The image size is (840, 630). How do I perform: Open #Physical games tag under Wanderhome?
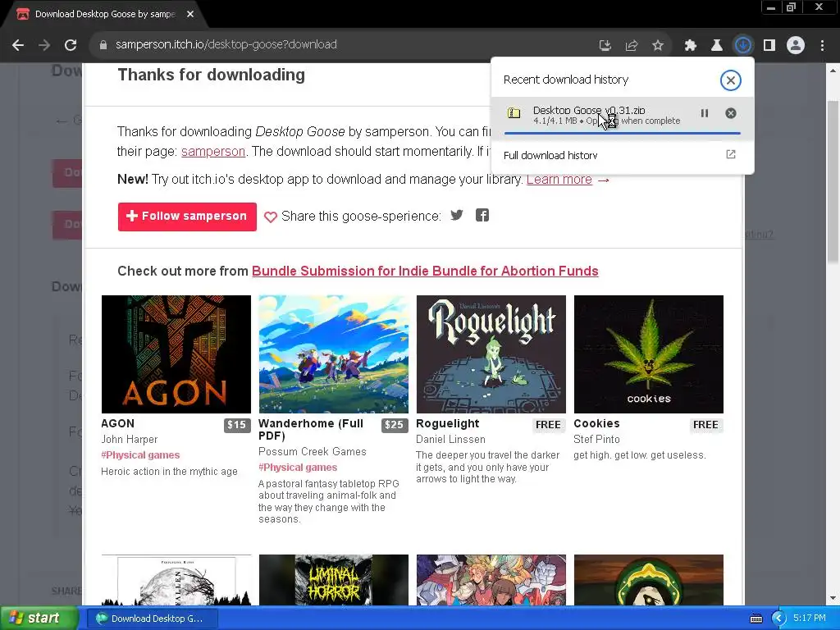(298, 468)
